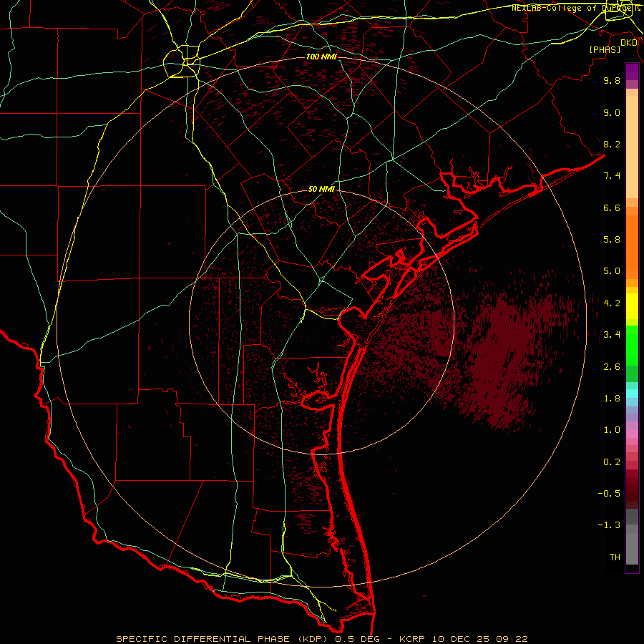Click the 1.8 value on color scale
644x644 pixels.
(612, 399)
